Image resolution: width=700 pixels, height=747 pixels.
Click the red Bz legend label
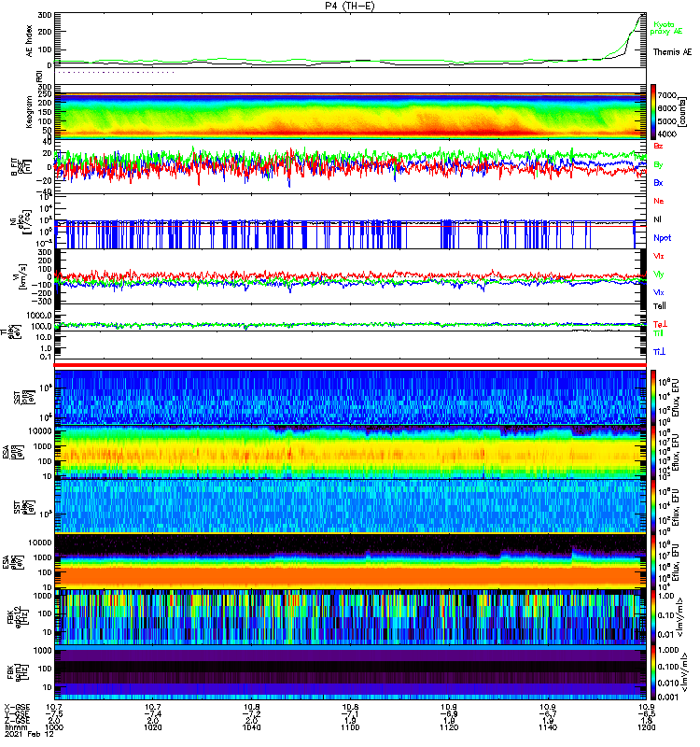coord(658,146)
